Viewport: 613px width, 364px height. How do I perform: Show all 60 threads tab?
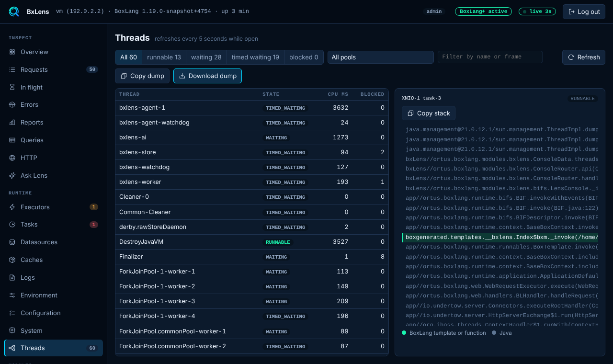point(128,57)
